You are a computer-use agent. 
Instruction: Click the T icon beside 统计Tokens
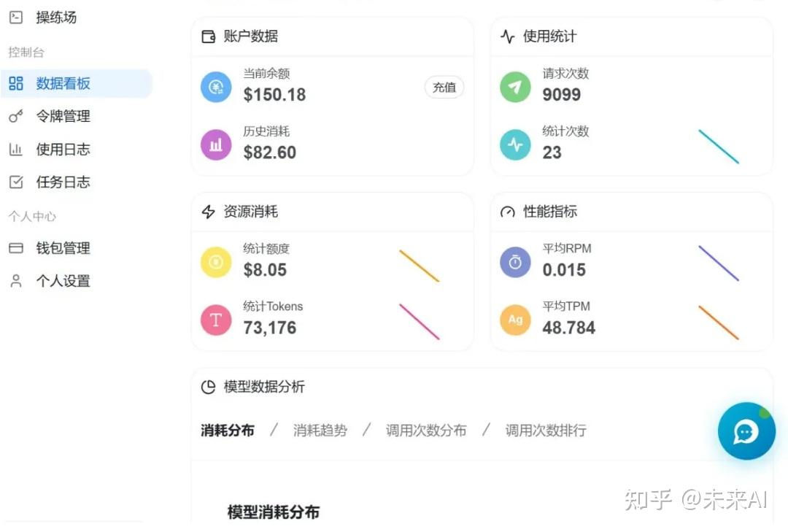[x=215, y=320]
